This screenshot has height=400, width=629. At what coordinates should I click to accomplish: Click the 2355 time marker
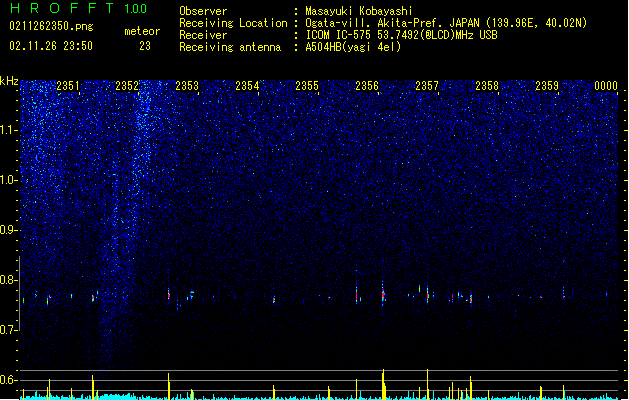[x=307, y=86]
